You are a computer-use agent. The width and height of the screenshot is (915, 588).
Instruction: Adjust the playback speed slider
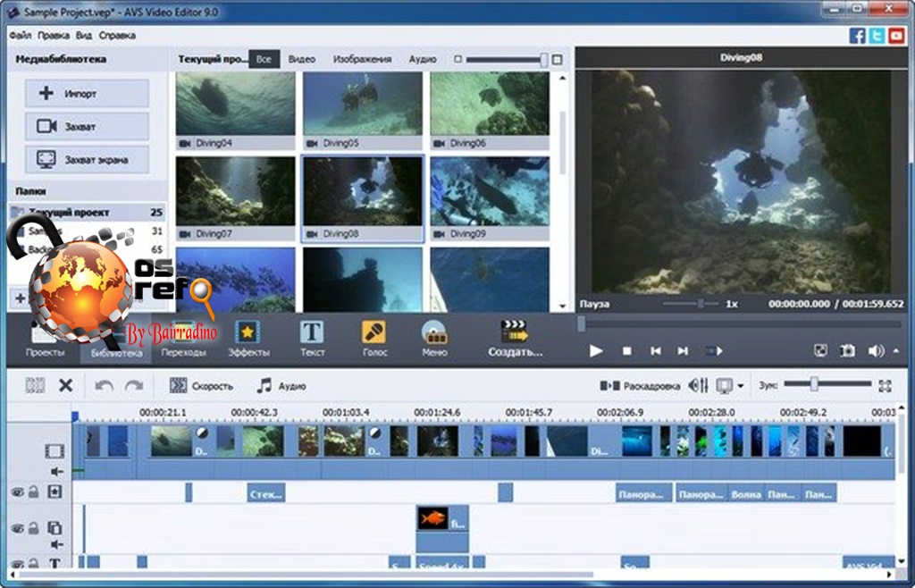pos(700,304)
